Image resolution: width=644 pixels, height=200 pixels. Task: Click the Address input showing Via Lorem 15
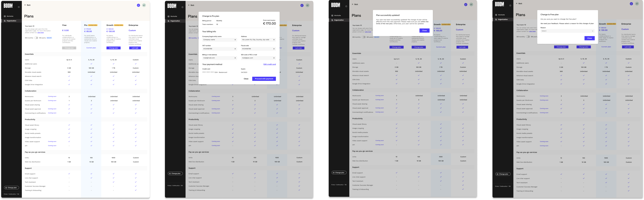click(x=256, y=40)
